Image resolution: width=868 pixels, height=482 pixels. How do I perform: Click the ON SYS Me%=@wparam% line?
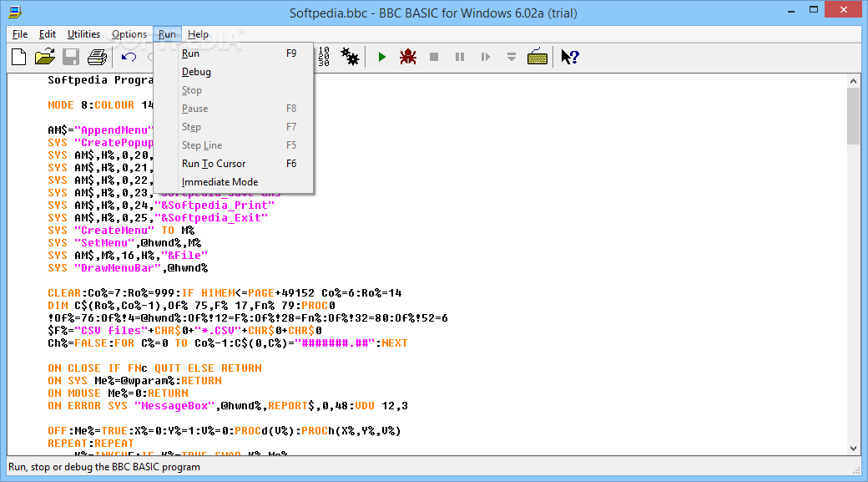click(134, 381)
